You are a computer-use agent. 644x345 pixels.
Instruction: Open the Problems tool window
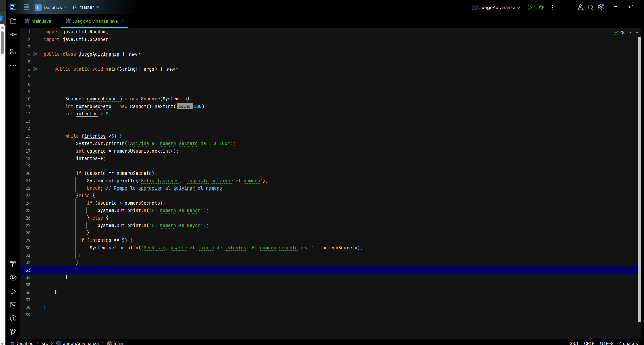coord(13,318)
